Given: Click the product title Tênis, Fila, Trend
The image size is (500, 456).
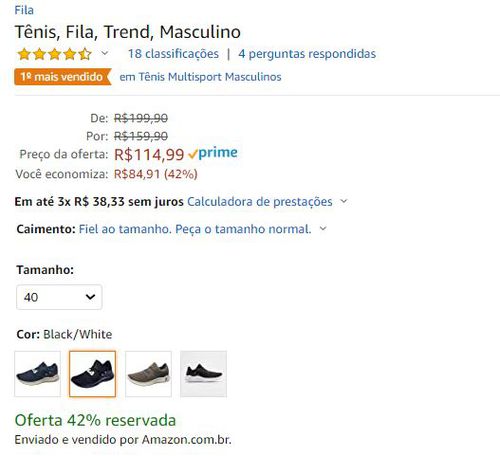Looking at the screenshot, I should pyautogui.click(x=127, y=32).
